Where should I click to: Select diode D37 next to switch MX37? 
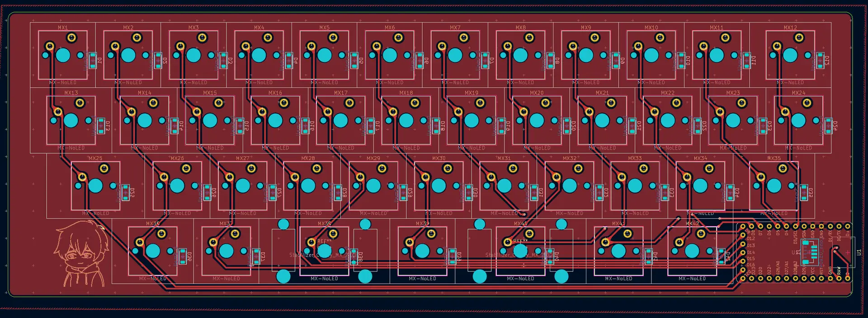256,256
